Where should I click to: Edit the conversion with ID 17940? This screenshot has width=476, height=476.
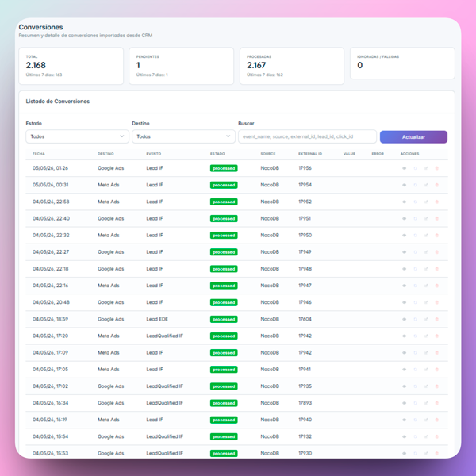point(426,420)
